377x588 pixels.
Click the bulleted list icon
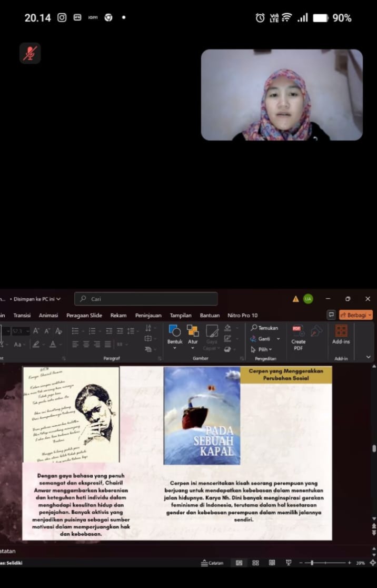pyautogui.click(x=75, y=331)
